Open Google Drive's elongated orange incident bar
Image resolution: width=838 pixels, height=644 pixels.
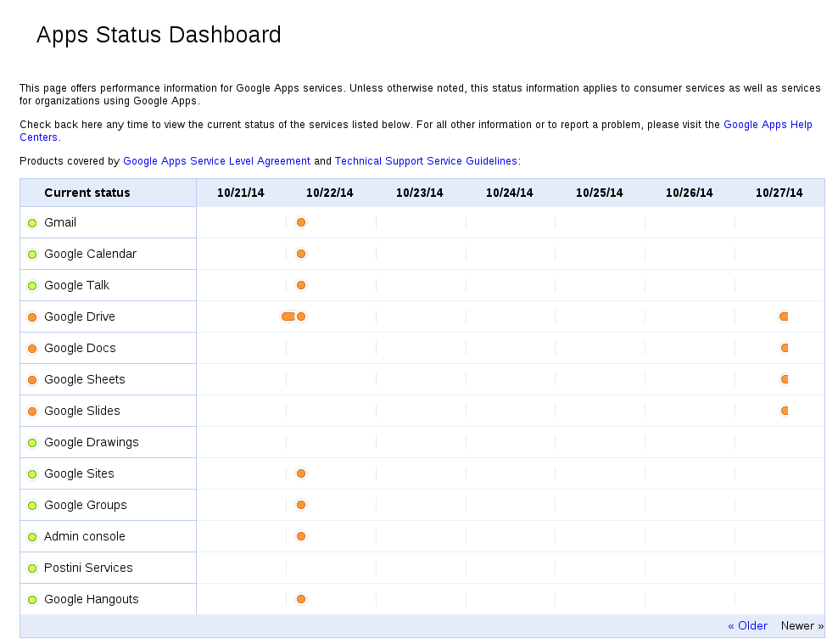pos(288,316)
